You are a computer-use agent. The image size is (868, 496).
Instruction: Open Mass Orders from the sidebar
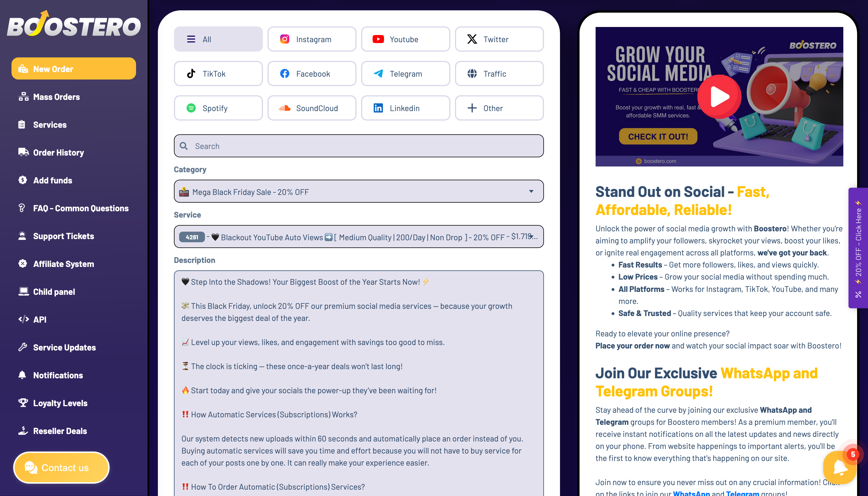click(x=56, y=97)
